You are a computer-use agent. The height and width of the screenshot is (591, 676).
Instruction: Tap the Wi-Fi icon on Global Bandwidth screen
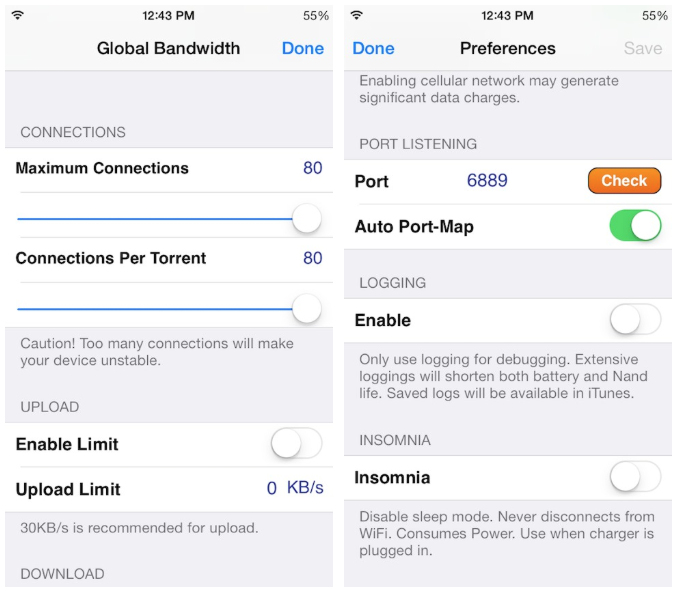18,16
